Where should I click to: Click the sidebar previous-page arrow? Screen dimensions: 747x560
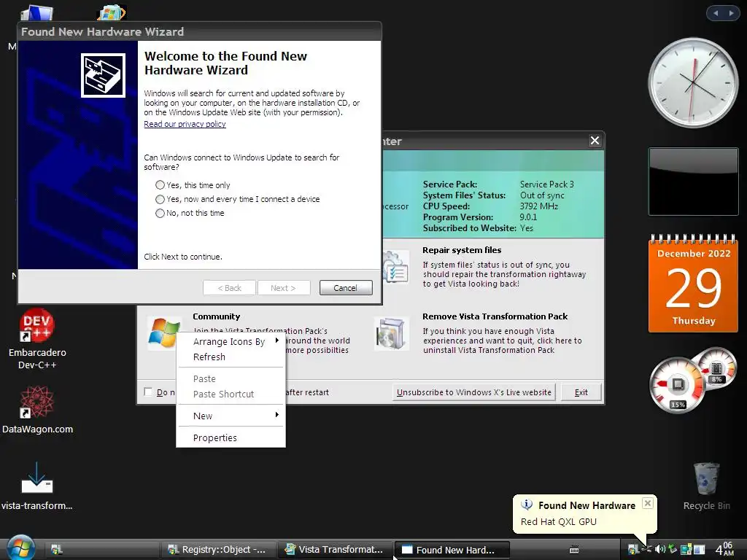coord(716,13)
